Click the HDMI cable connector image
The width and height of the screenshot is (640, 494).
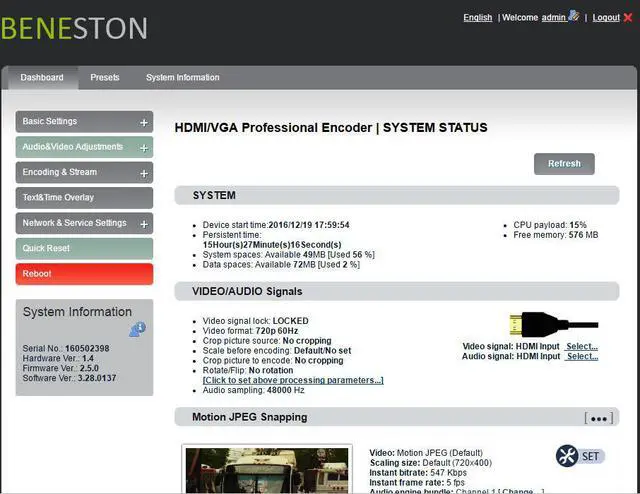pos(552,325)
